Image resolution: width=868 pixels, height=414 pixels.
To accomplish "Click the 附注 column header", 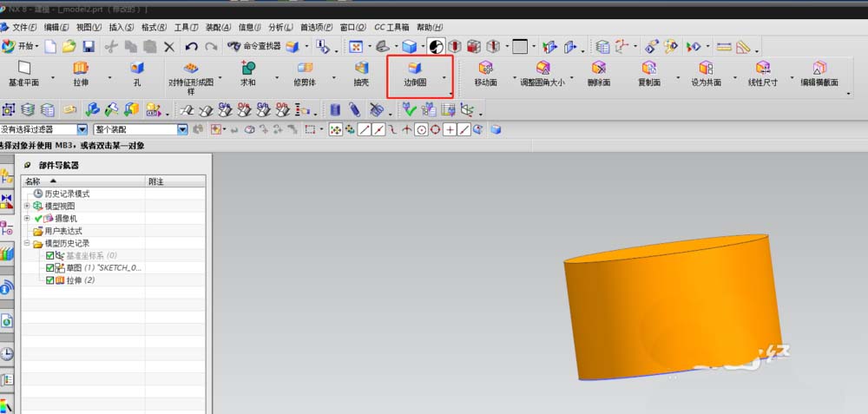I will click(x=175, y=181).
